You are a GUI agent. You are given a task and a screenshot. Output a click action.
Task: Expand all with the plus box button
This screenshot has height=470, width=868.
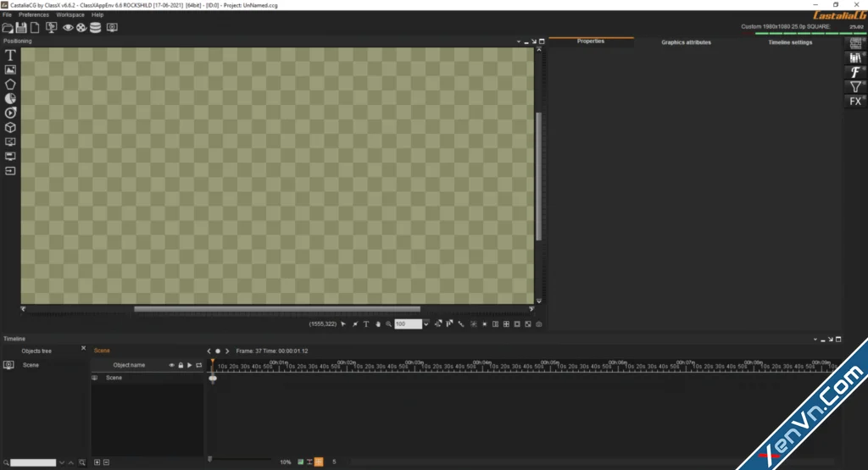point(97,462)
